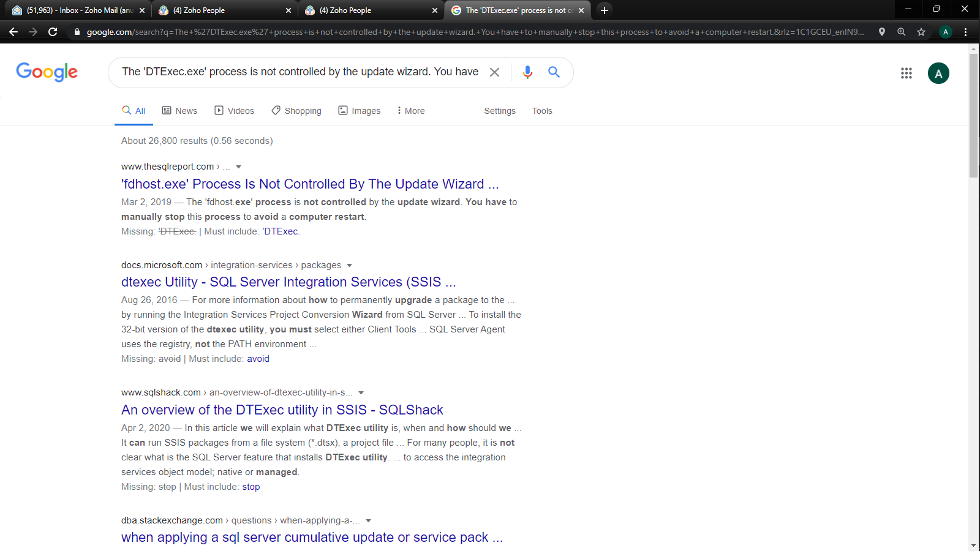Open dtexec Utility SSIS result

pos(288,282)
